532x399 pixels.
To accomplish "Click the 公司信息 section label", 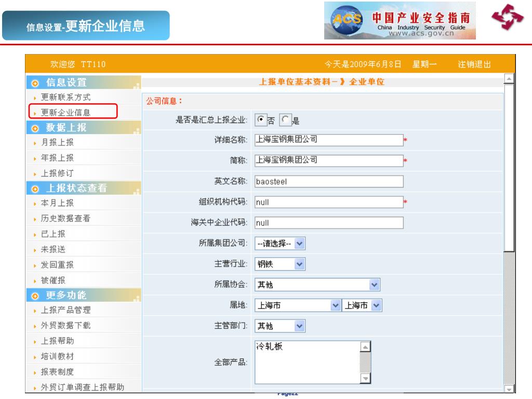I will (164, 101).
